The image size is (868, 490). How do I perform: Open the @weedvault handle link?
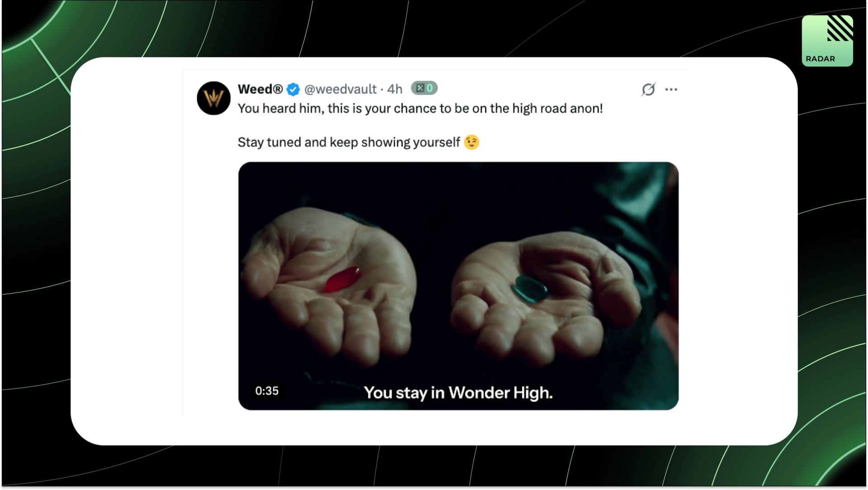tap(340, 89)
